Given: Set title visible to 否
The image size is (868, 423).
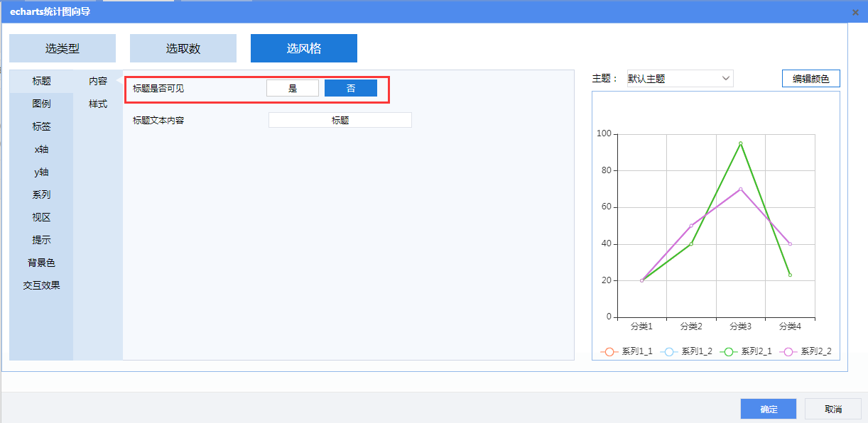Looking at the screenshot, I should (x=351, y=88).
